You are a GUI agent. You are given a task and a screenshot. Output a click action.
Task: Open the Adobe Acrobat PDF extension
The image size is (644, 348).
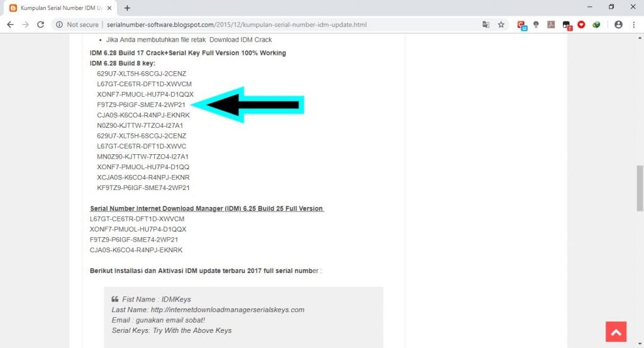(x=551, y=25)
